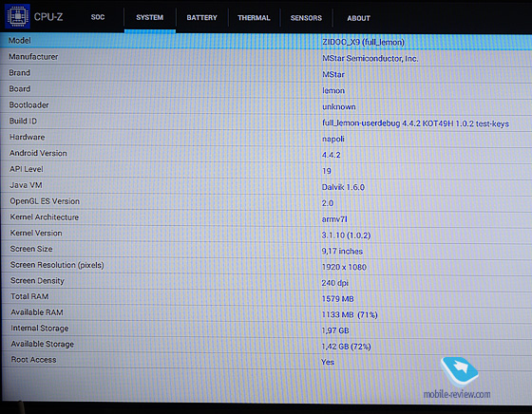The image size is (532, 414).
Task: Click the CPU-Z chip logo icon
Action: (17, 16)
